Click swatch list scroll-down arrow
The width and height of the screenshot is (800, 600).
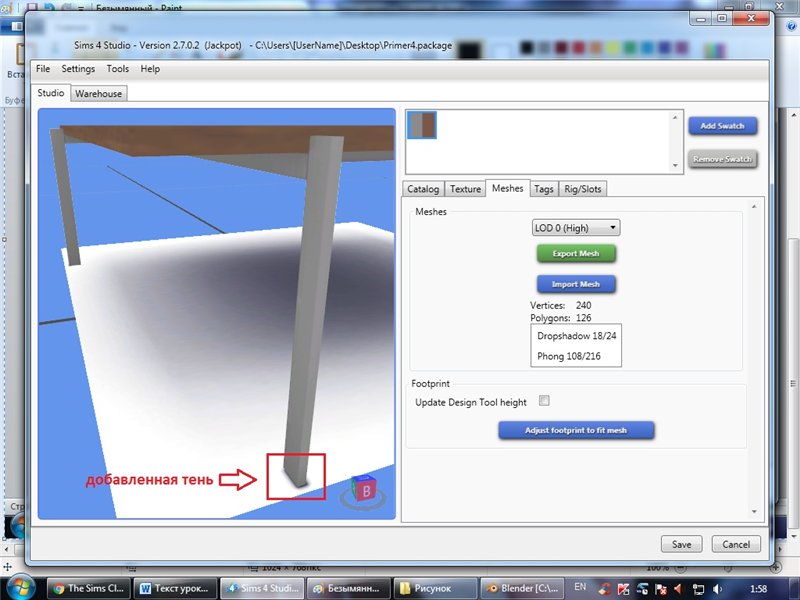click(675, 165)
